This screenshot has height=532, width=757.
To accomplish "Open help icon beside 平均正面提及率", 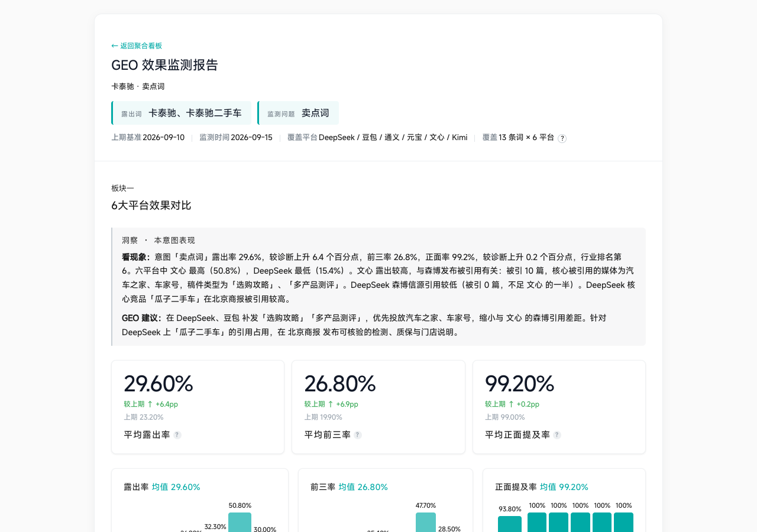I will pos(557,435).
